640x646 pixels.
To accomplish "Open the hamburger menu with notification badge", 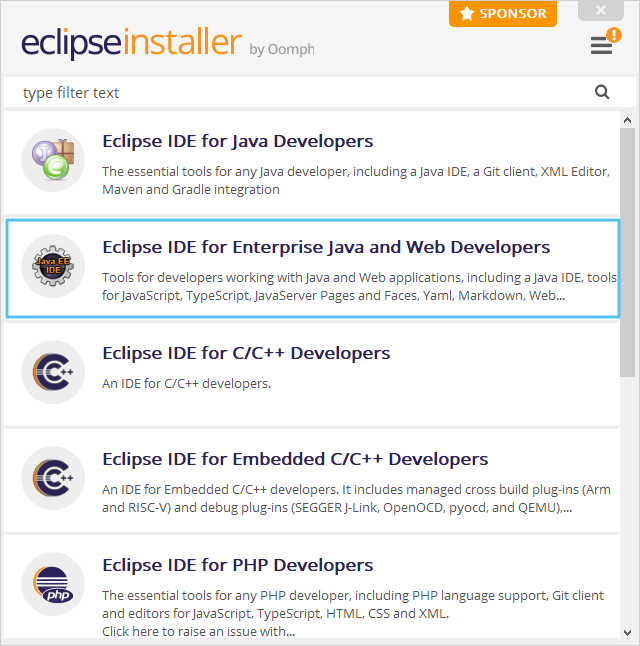I will (x=601, y=45).
